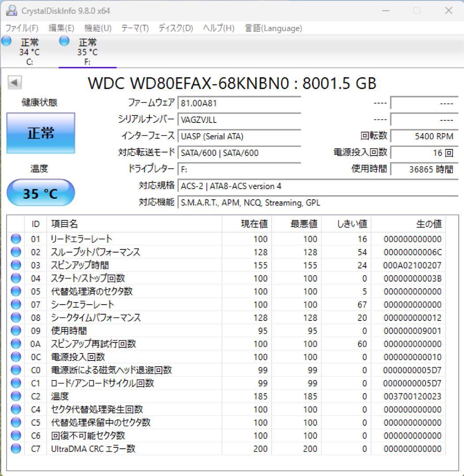Click the 使用時間 value 36865 時間
This screenshot has height=476, width=464.
coord(424,169)
